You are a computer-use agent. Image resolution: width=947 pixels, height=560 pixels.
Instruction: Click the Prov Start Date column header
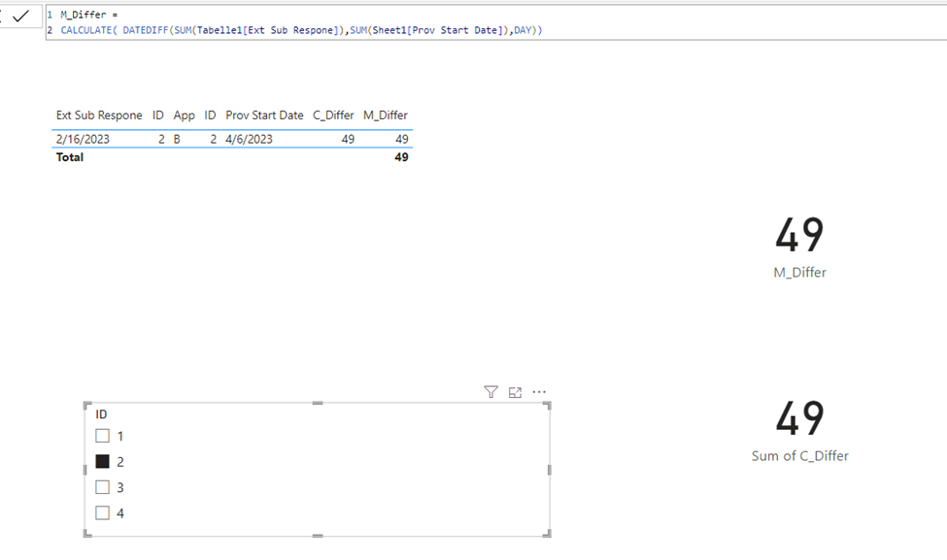coord(264,115)
